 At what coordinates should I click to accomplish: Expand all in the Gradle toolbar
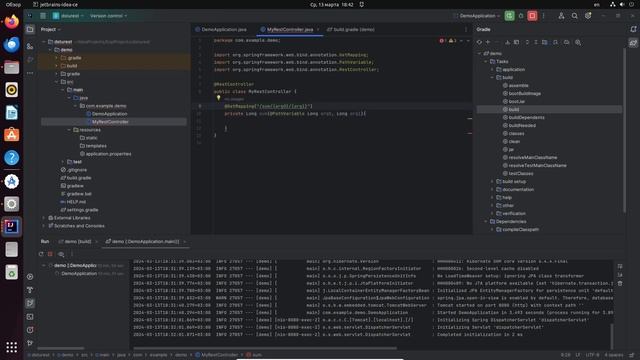click(527, 42)
